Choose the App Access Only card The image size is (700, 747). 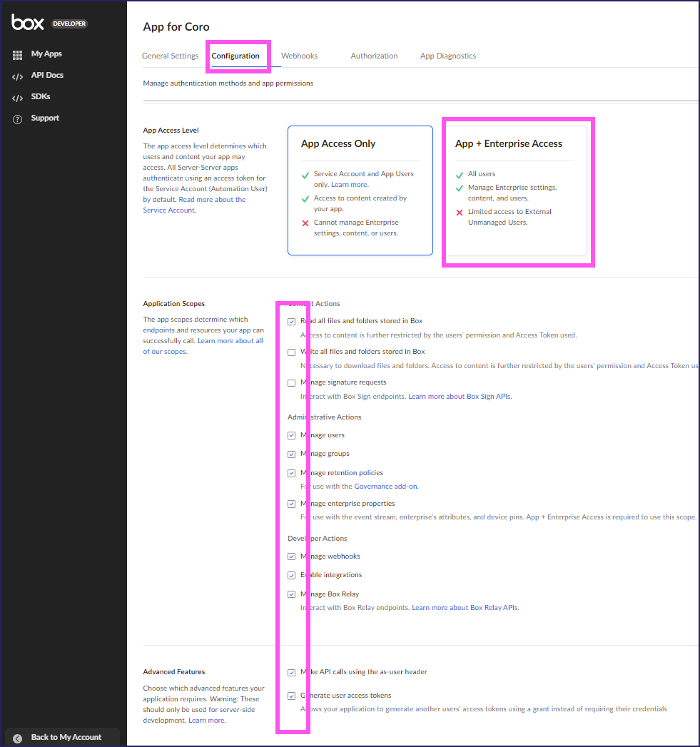(360, 190)
